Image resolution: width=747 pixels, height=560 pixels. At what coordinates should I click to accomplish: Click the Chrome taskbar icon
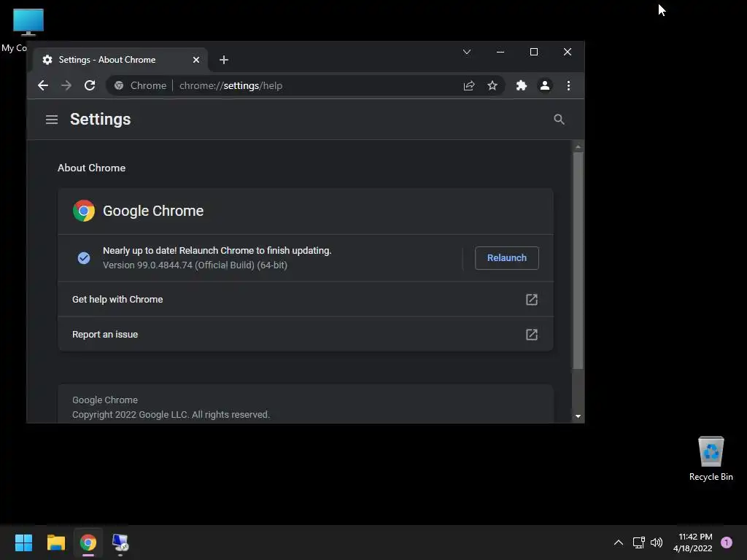[88, 542]
